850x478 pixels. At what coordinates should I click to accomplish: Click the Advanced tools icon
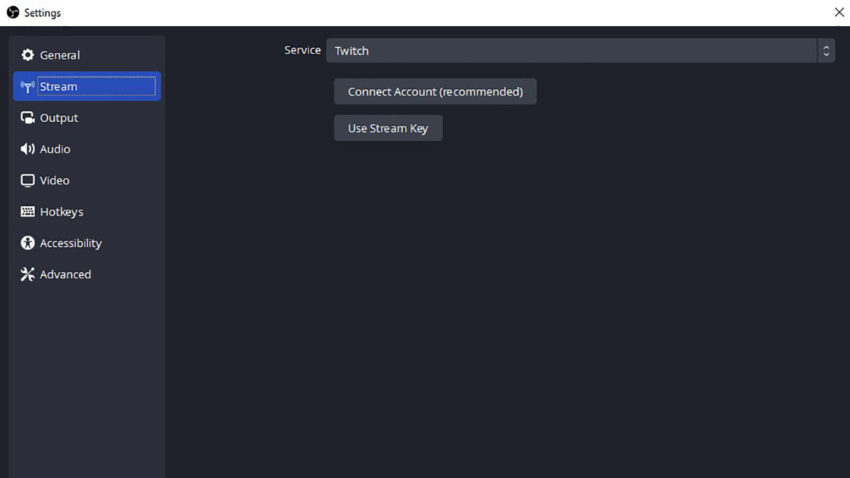[x=27, y=274]
